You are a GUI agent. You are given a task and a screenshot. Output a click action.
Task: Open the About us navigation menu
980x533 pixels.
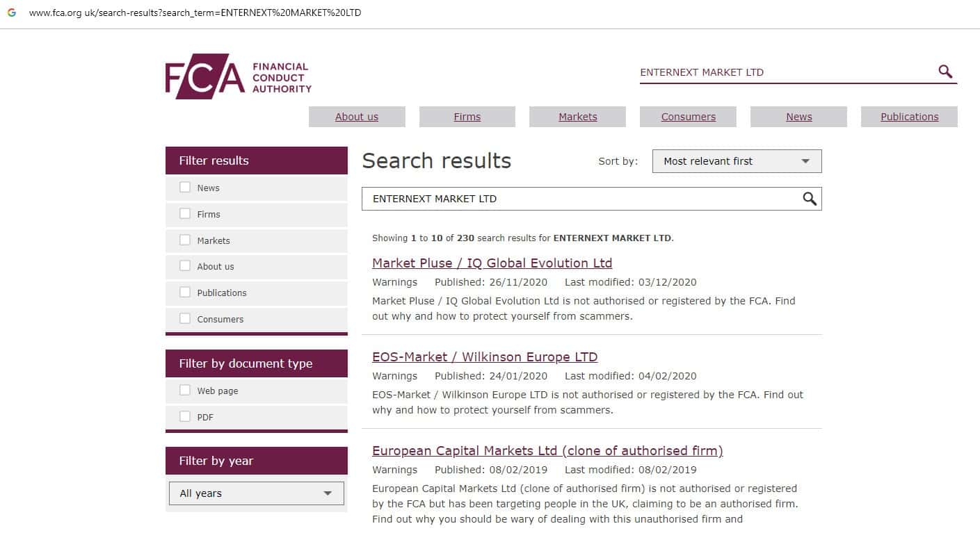point(357,117)
